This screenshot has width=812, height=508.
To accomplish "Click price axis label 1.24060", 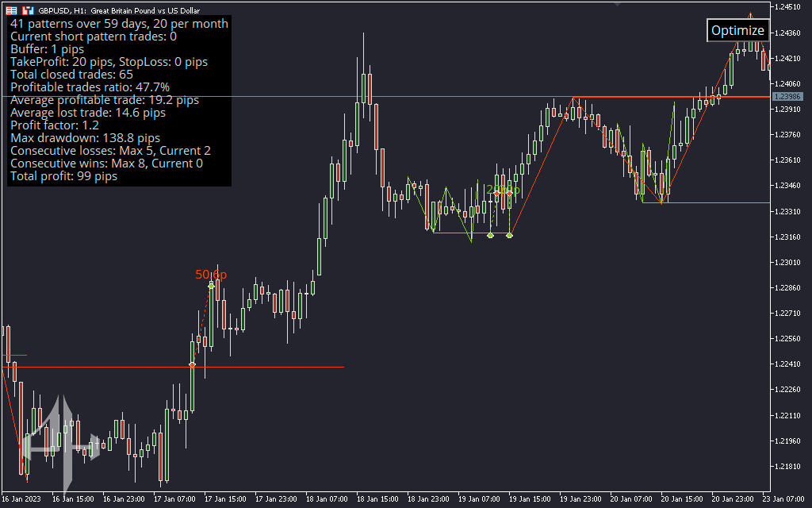I will click(x=787, y=83).
